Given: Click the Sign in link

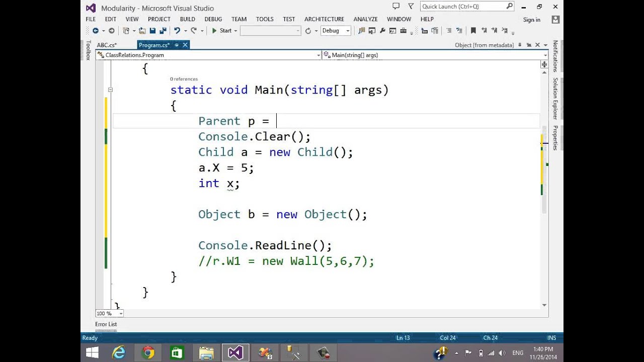Looking at the screenshot, I should [532, 20].
